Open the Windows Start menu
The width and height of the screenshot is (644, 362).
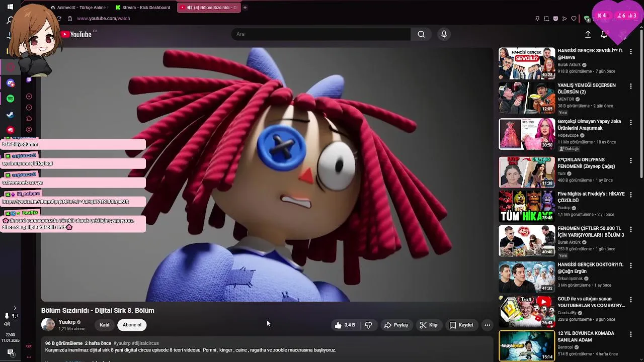tap(10, 7)
